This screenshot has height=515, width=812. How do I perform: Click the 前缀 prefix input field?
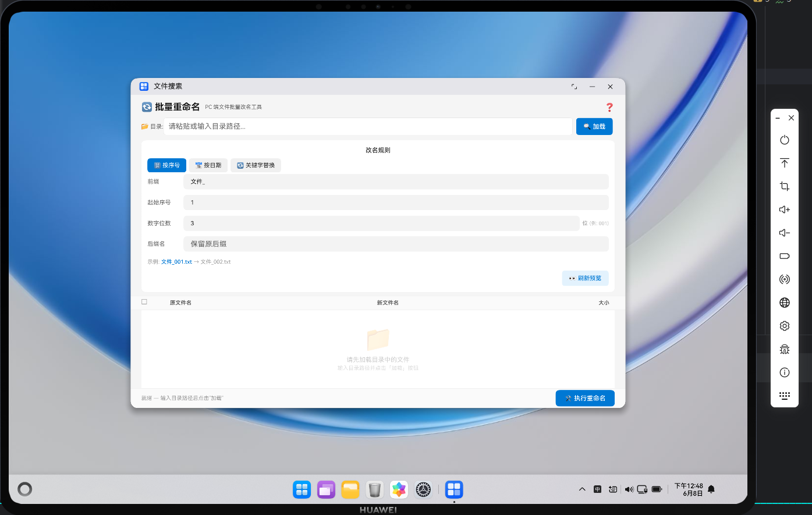[396, 182]
